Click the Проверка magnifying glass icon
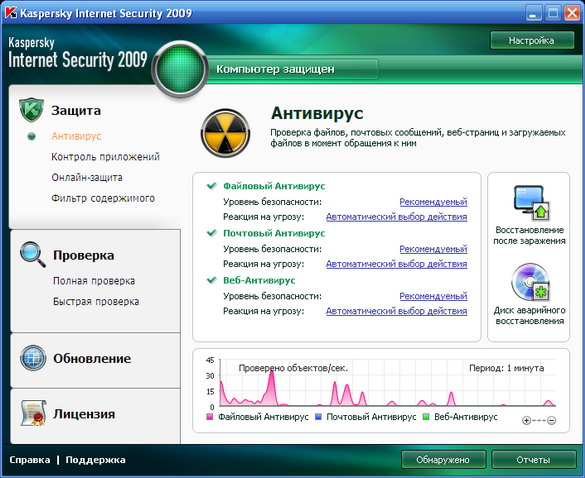The width and height of the screenshot is (585, 478). [33, 254]
